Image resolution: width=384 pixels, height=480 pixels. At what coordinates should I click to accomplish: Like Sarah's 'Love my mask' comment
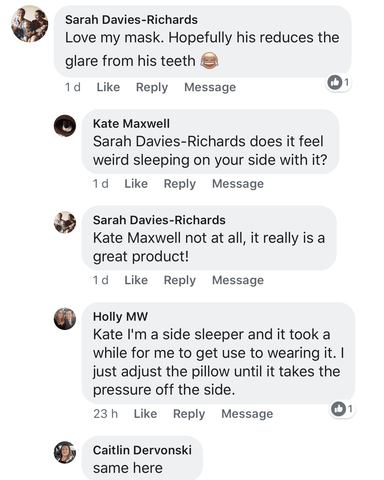coord(108,87)
